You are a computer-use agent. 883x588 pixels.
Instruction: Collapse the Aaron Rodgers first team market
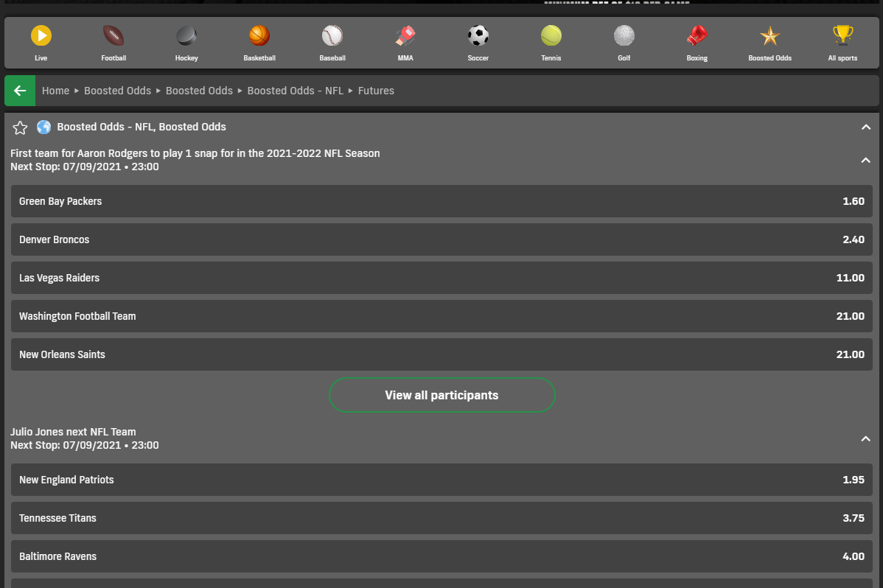(866, 161)
